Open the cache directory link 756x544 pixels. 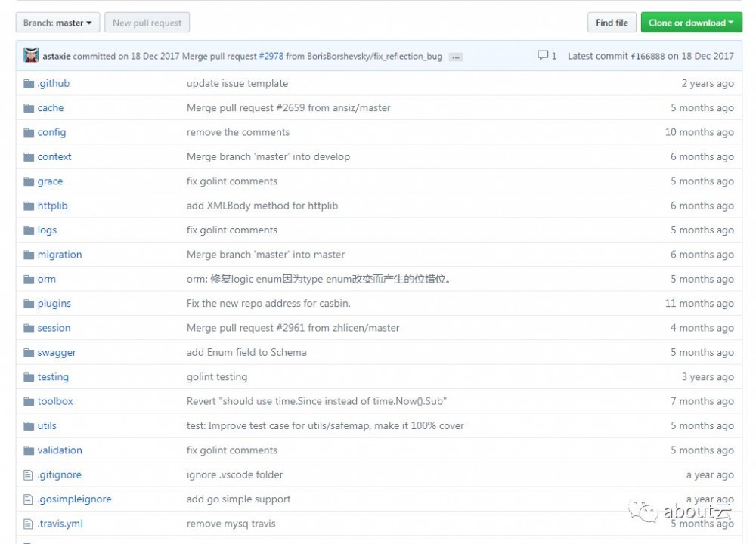[x=51, y=108]
